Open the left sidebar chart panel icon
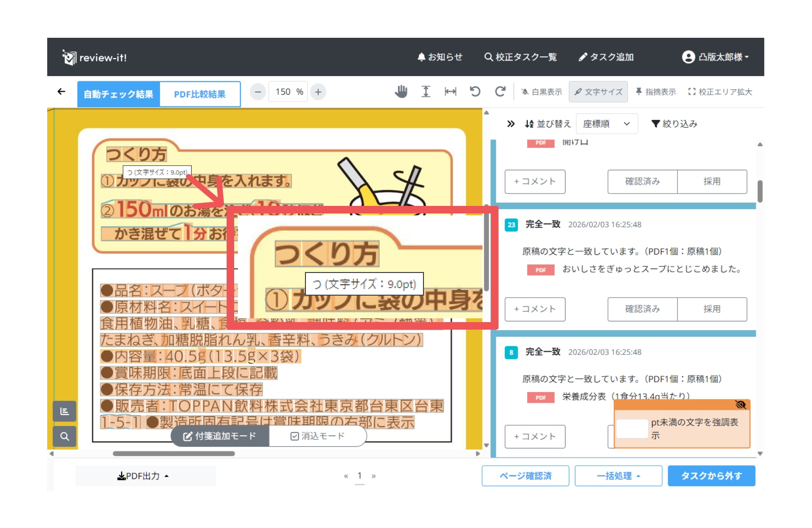The width and height of the screenshot is (812, 528). click(65, 412)
